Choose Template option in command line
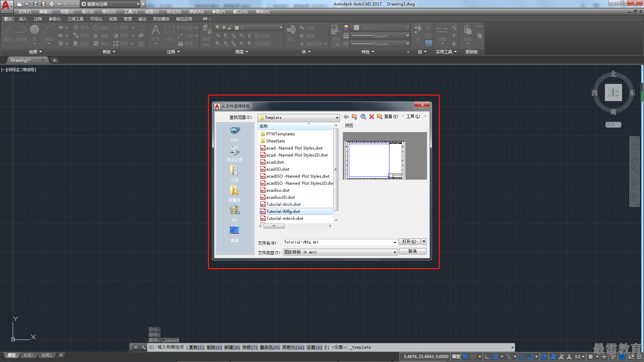This screenshot has width=644, height=362. pyautogui.click(x=250, y=347)
